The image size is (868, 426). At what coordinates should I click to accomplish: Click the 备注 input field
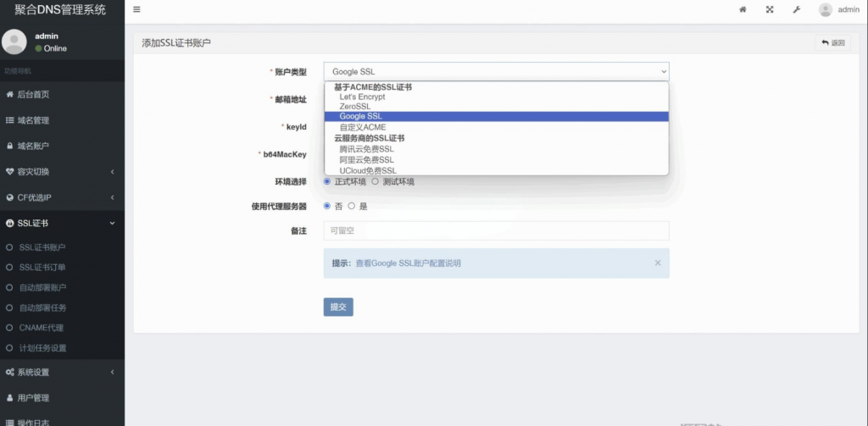[x=496, y=230]
